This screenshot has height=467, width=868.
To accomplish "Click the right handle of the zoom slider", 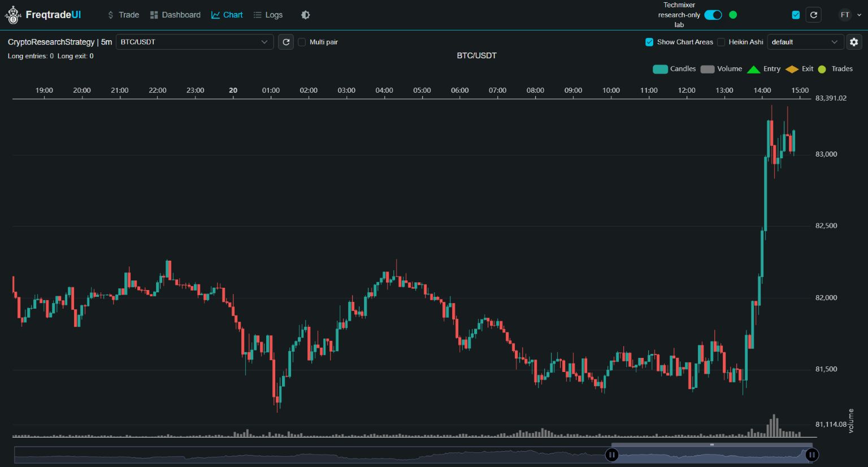I will coord(811,455).
